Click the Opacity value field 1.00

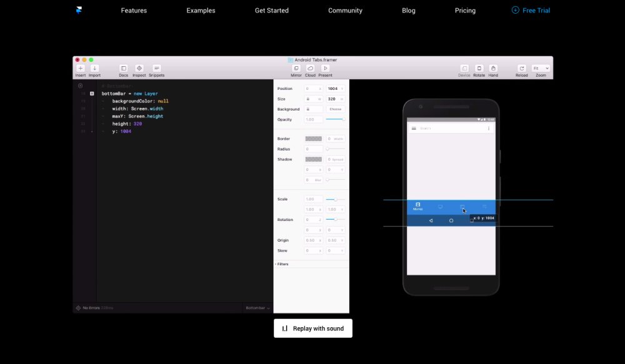pos(313,119)
